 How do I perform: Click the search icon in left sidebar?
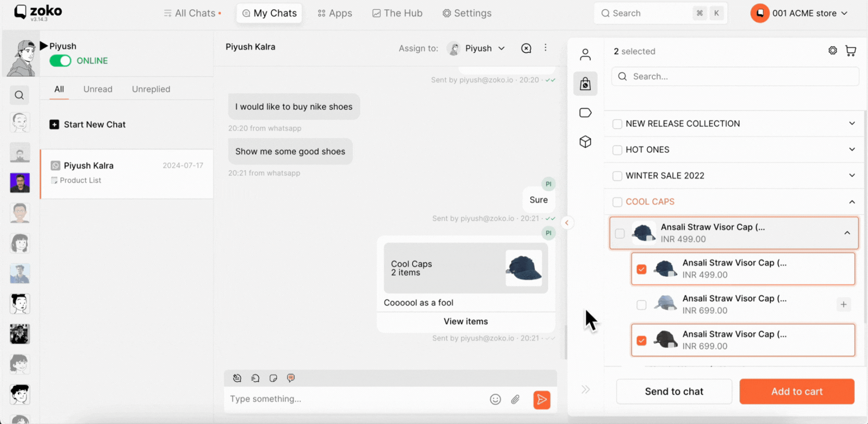point(19,95)
